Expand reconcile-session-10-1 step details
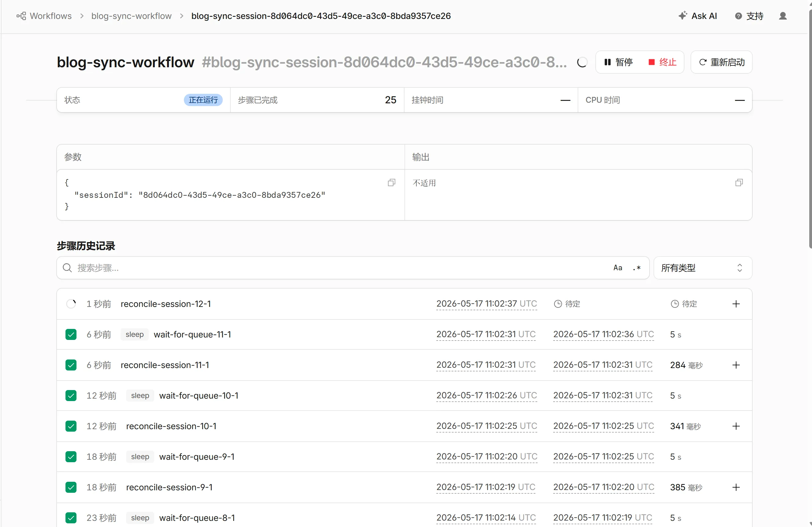Viewport: 812px width, 527px height. tap(736, 426)
